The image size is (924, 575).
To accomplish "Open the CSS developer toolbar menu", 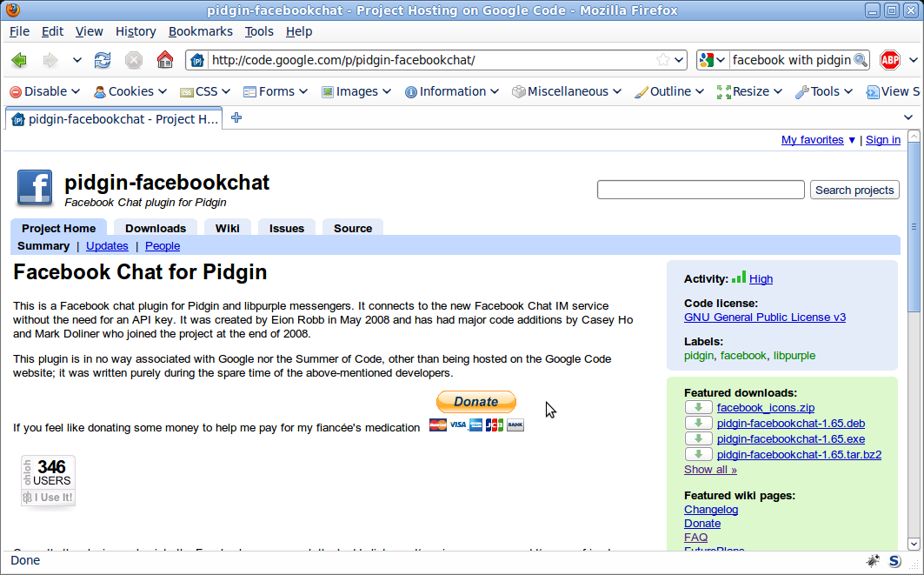I will (x=205, y=91).
